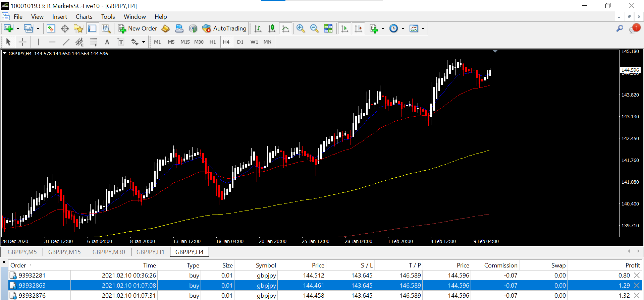
Task: Open notifications chat icon
Action: 634,28
